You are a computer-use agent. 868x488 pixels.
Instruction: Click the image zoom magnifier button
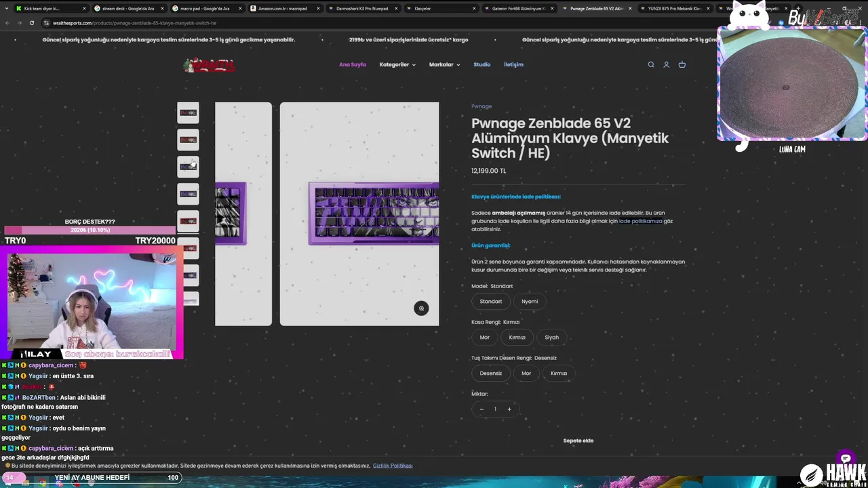pos(421,308)
